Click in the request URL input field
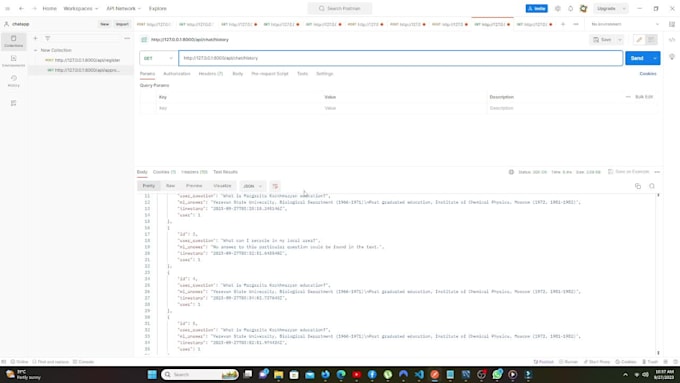 point(401,58)
